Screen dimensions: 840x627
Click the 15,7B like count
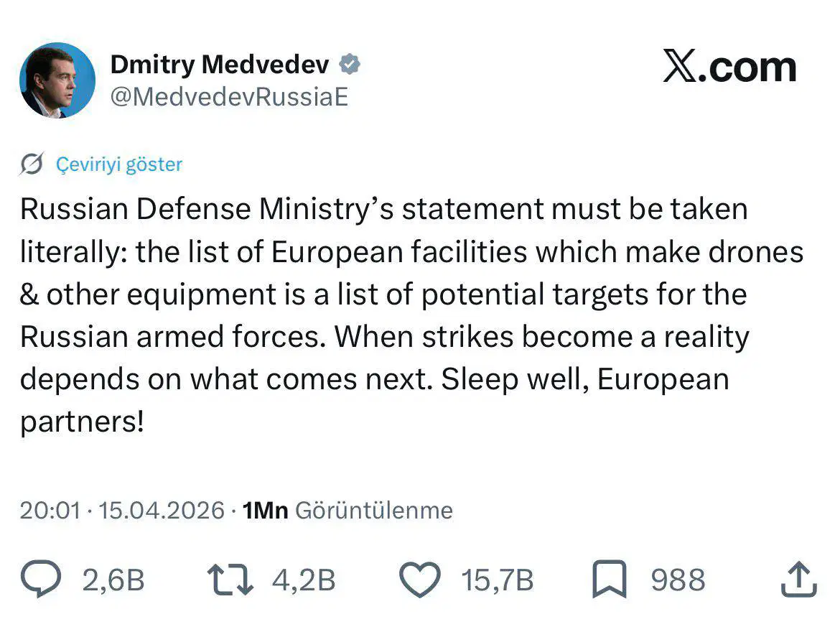pyautogui.click(x=498, y=580)
